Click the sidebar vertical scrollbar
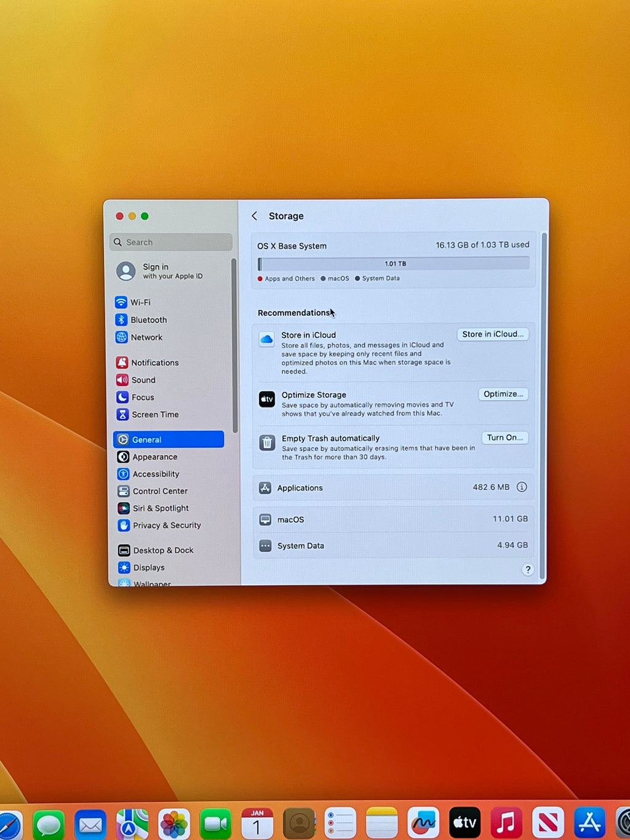Image resolution: width=630 pixels, height=840 pixels. coord(234,345)
